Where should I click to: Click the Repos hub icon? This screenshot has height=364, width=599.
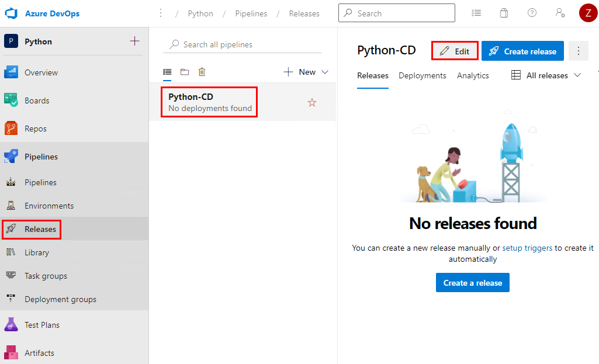tap(11, 129)
